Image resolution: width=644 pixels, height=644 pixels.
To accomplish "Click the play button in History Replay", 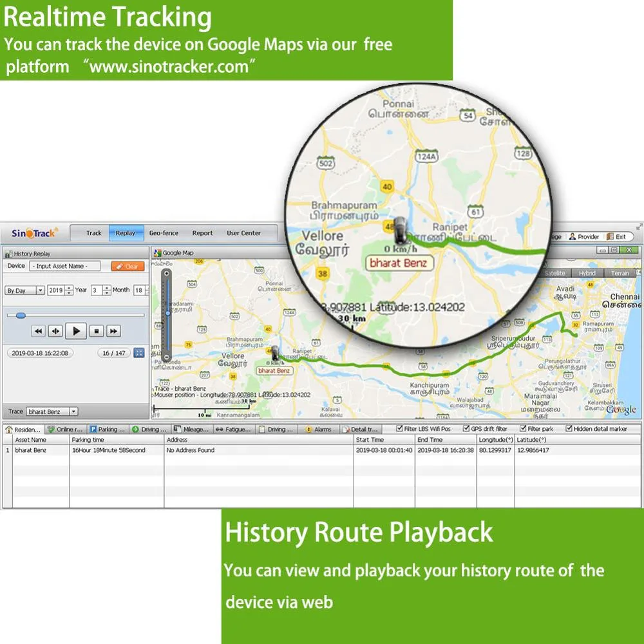I will coord(76,331).
